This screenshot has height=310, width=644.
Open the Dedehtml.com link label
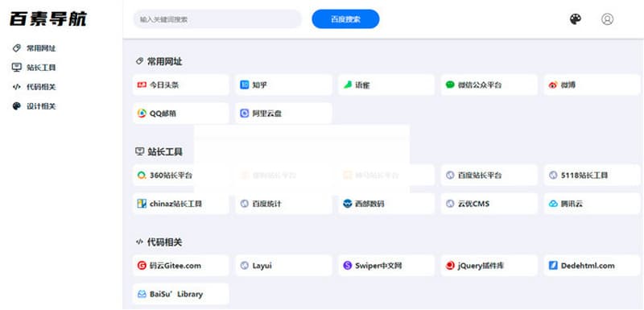pyautogui.click(x=588, y=266)
